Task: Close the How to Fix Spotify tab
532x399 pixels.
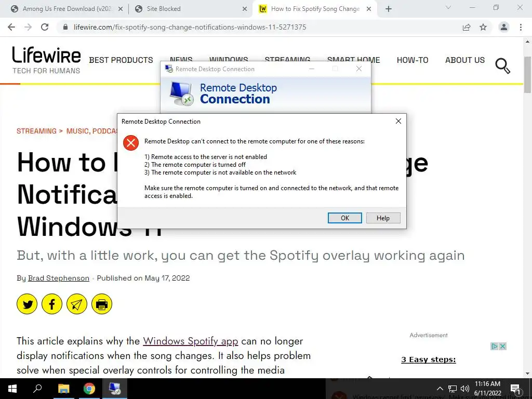Action: [369, 9]
